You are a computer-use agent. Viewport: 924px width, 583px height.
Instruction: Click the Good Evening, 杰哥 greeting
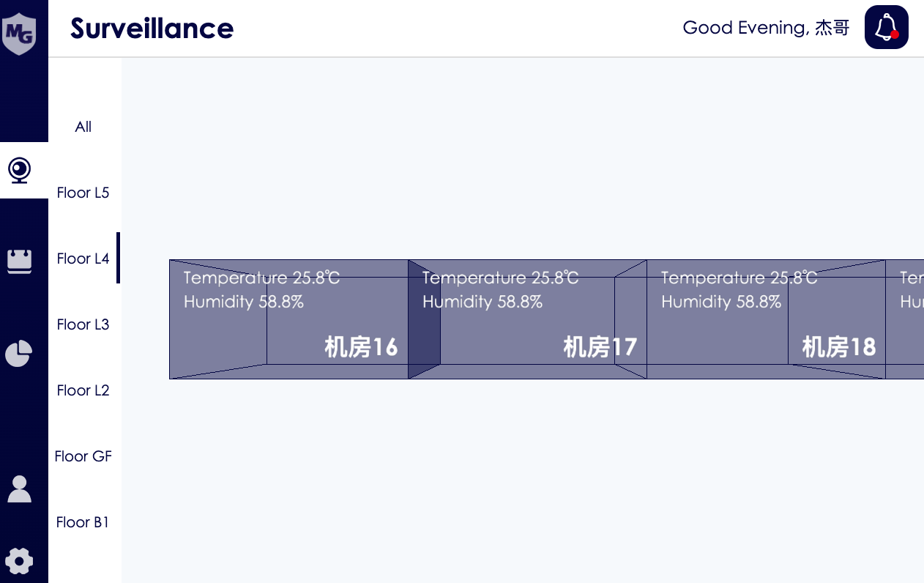tap(766, 28)
